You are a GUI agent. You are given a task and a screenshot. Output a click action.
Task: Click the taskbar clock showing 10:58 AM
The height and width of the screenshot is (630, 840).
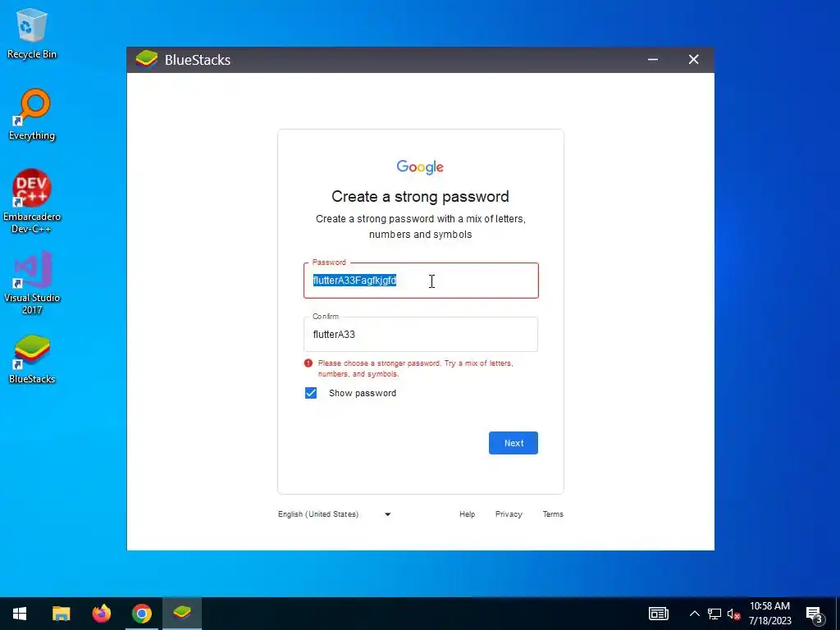[769, 614]
